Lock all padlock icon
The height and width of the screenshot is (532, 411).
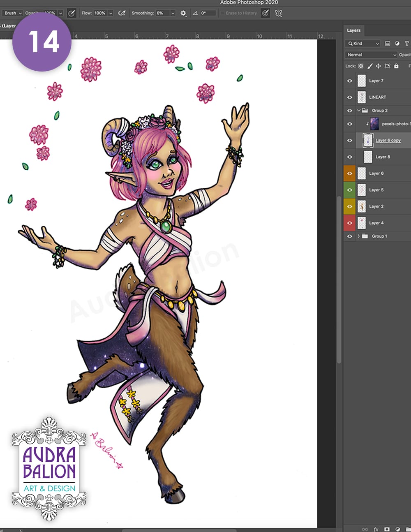[396, 66]
